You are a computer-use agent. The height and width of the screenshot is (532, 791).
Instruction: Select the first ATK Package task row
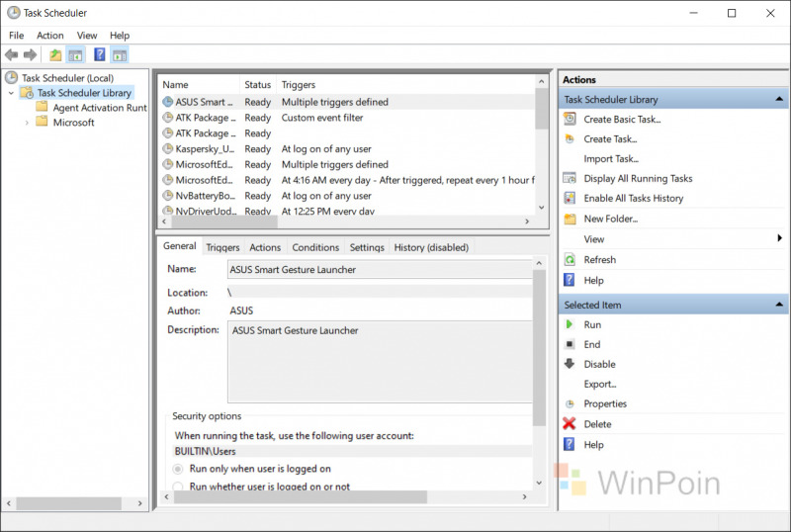tap(348, 118)
